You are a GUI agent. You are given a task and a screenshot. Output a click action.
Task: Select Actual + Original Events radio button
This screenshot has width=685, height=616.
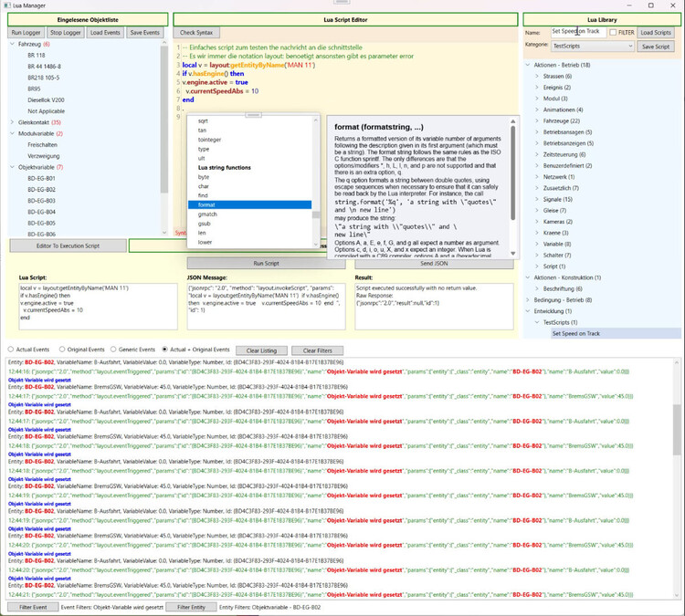(x=164, y=350)
